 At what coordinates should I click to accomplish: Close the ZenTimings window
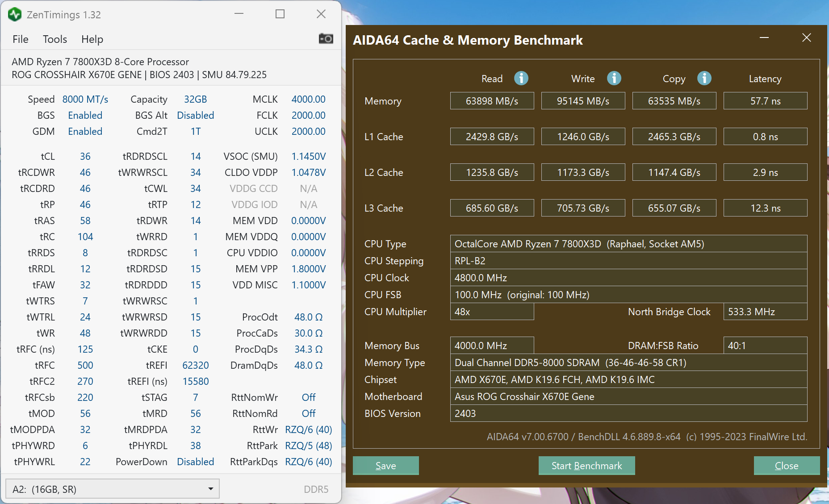coord(321,14)
